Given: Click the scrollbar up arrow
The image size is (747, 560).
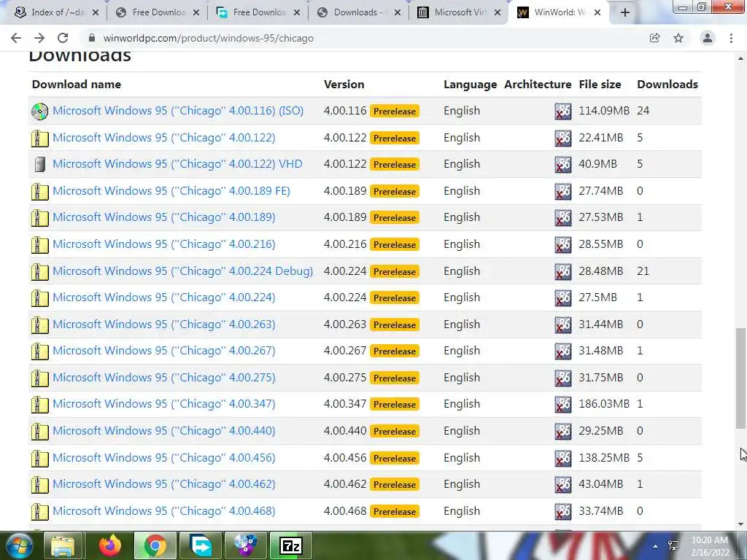Looking at the screenshot, I should coord(740,58).
